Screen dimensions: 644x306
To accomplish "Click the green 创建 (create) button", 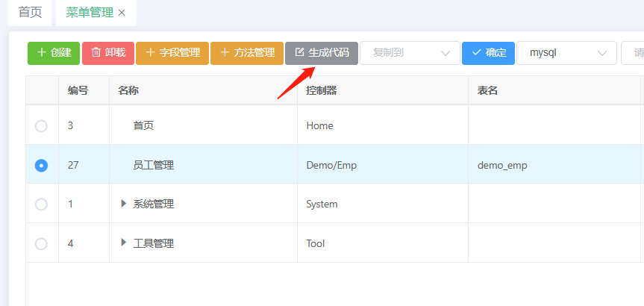I will (x=53, y=53).
